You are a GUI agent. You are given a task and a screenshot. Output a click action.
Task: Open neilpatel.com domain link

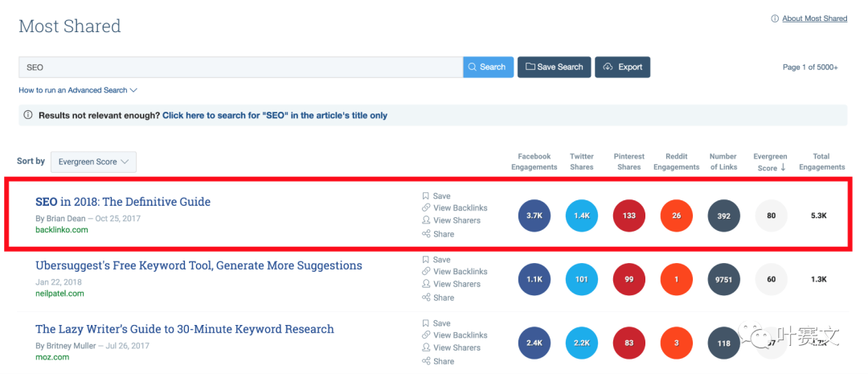(59, 293)
